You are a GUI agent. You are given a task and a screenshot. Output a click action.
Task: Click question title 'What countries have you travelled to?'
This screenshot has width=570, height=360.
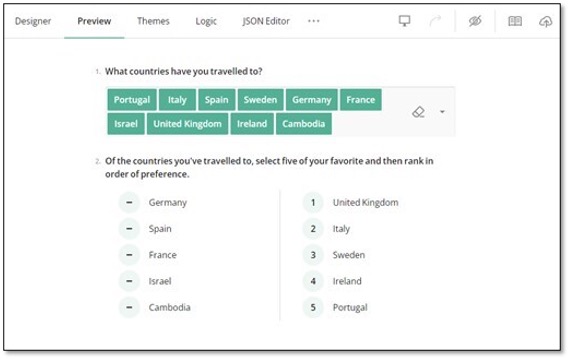tap(184, 71)
